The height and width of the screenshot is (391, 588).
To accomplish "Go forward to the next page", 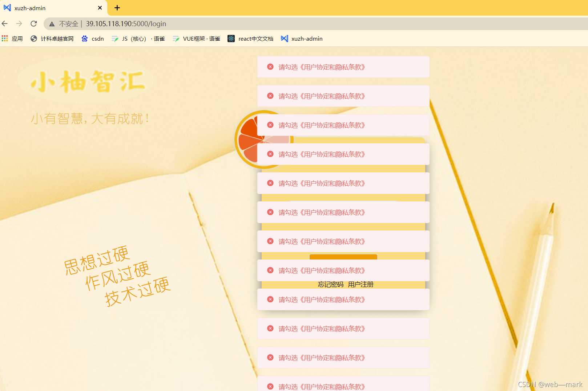I will pos(19,24).
